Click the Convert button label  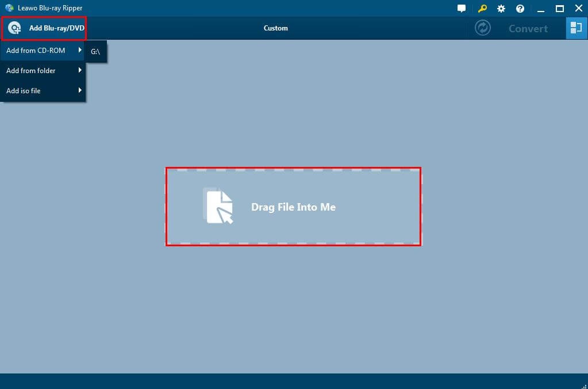pyautogui.click(x=528, y=29)
